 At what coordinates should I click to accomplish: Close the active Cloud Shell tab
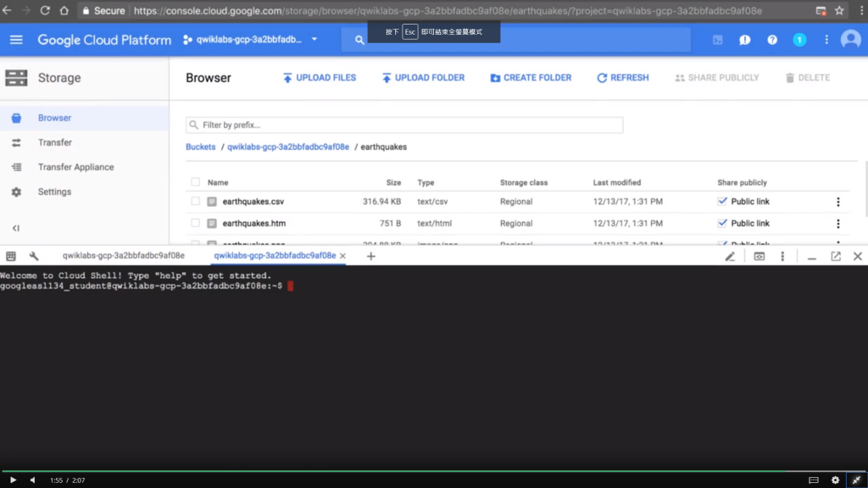[x=342, y=256]
